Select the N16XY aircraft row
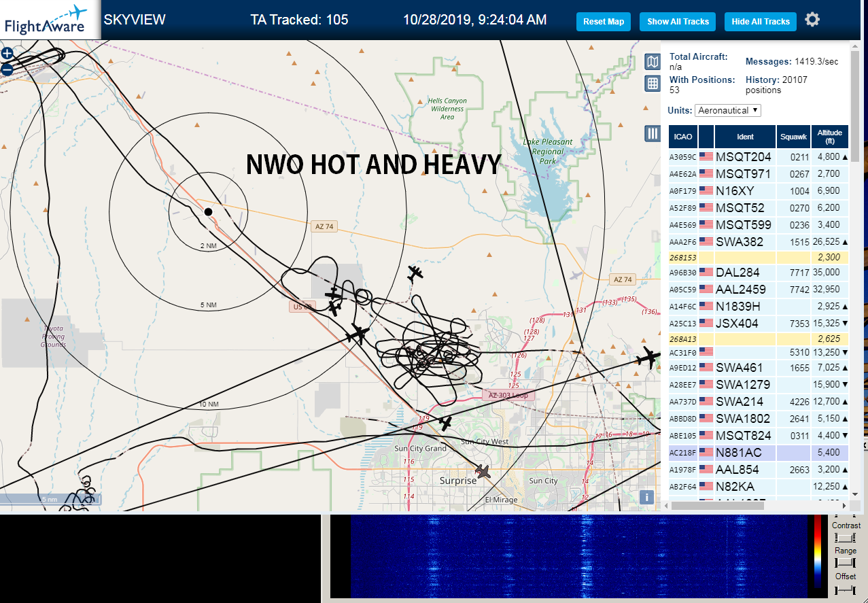This screenshot has height=603, width=868. tap(759, 191)
